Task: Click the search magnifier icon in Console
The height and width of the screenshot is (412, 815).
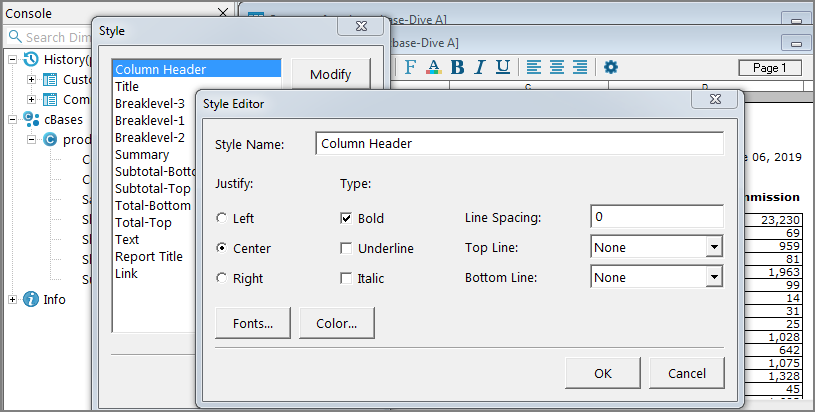Action: 16,37
